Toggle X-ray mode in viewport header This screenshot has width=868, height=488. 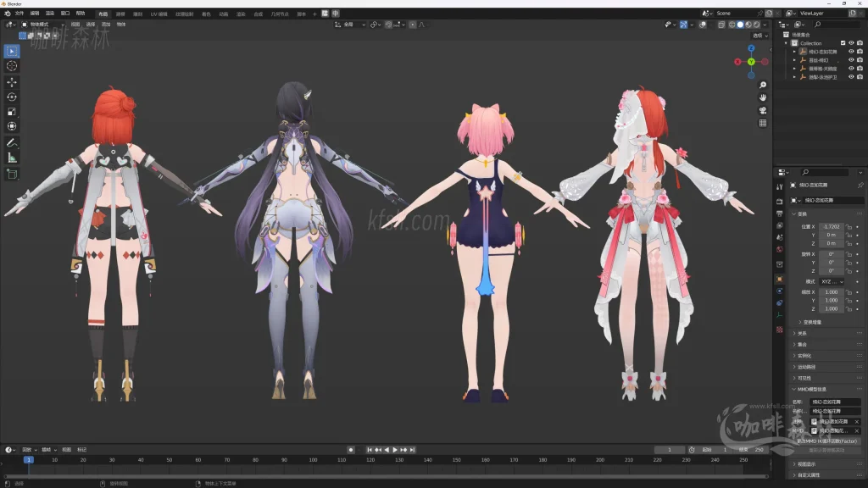tap(721, 25)
